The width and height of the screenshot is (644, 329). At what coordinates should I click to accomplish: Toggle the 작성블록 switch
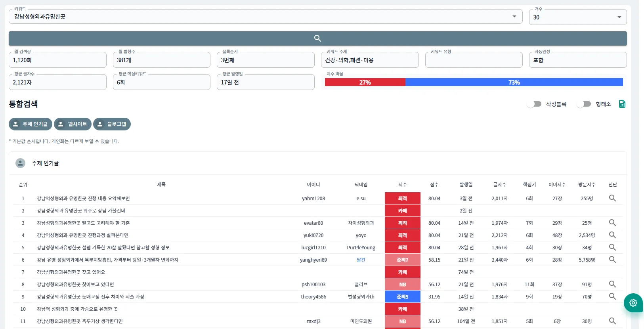click(x=534, y=104)
